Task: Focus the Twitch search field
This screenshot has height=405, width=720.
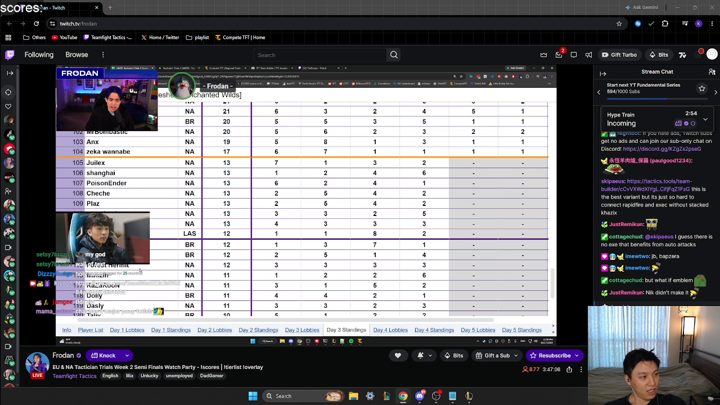Action: (320, 55)
